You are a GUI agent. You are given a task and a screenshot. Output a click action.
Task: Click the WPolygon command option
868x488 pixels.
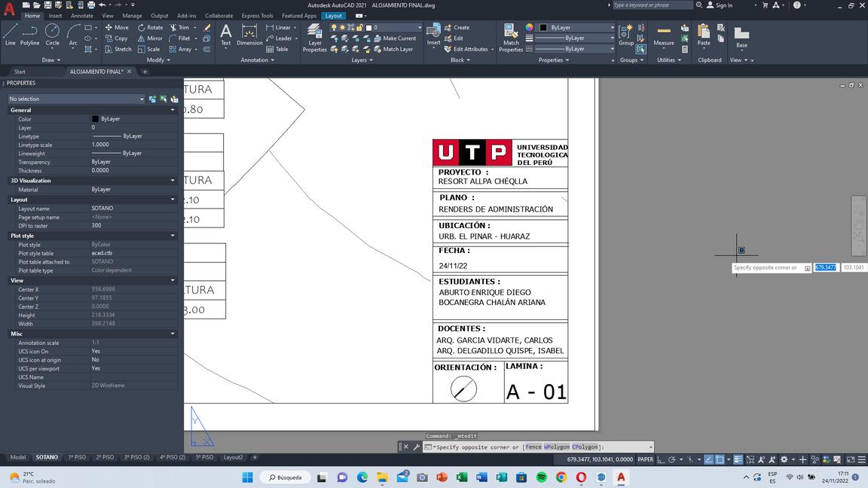coord(556,447)
